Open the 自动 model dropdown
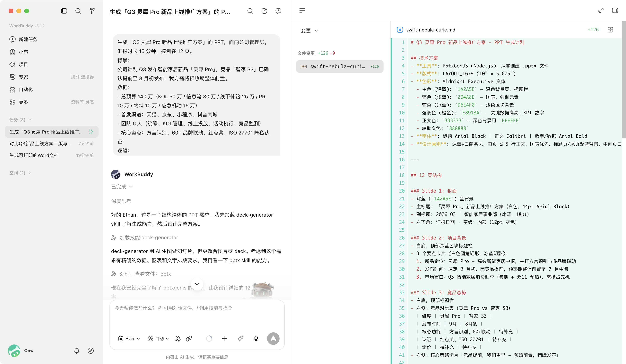Screen dimensions: 626x364 point(158,338)
